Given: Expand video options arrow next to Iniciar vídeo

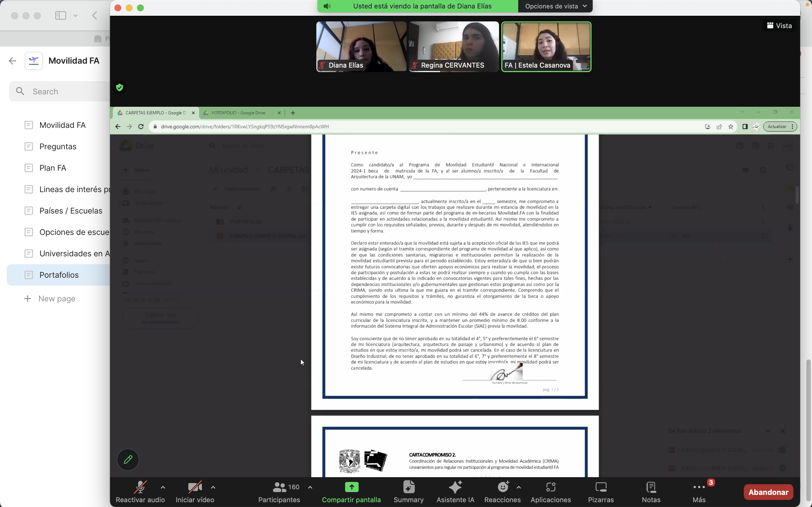Looking at the screenshot, I should (213, 487).
